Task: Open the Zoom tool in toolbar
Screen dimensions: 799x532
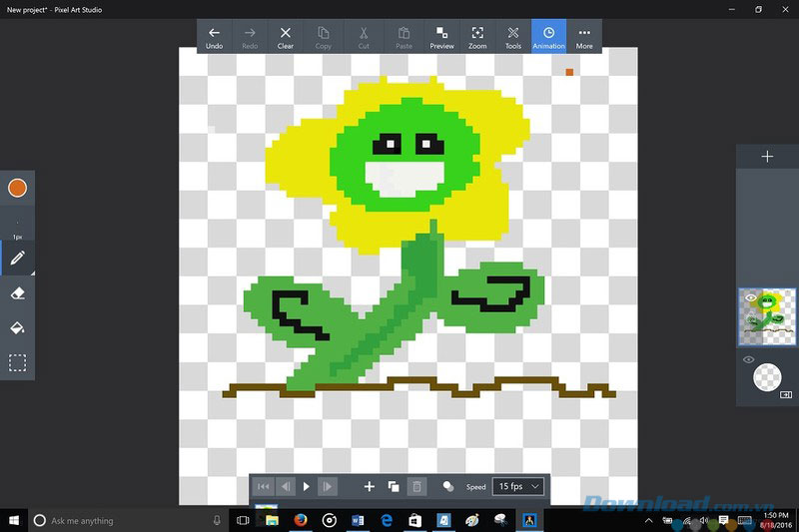Action: tap(477, 37)
